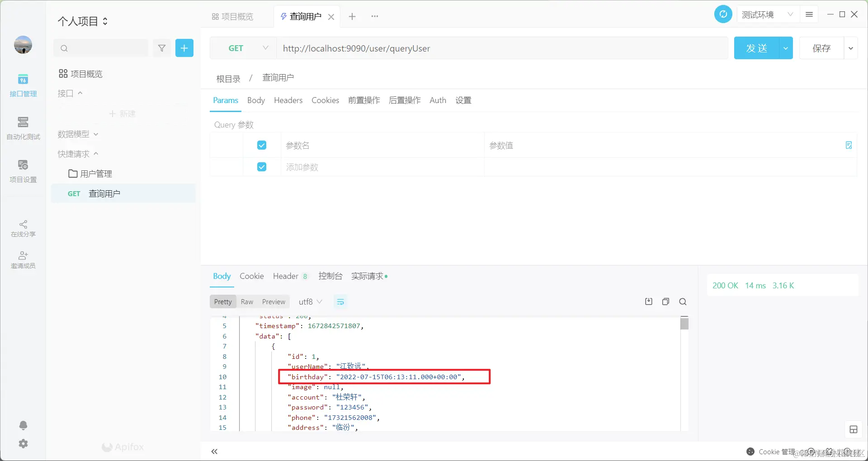This screenshot has width=868, height=461.
Task: Close the 查询用户 tab
Action: pyautogui.click(x=331, y=17)
